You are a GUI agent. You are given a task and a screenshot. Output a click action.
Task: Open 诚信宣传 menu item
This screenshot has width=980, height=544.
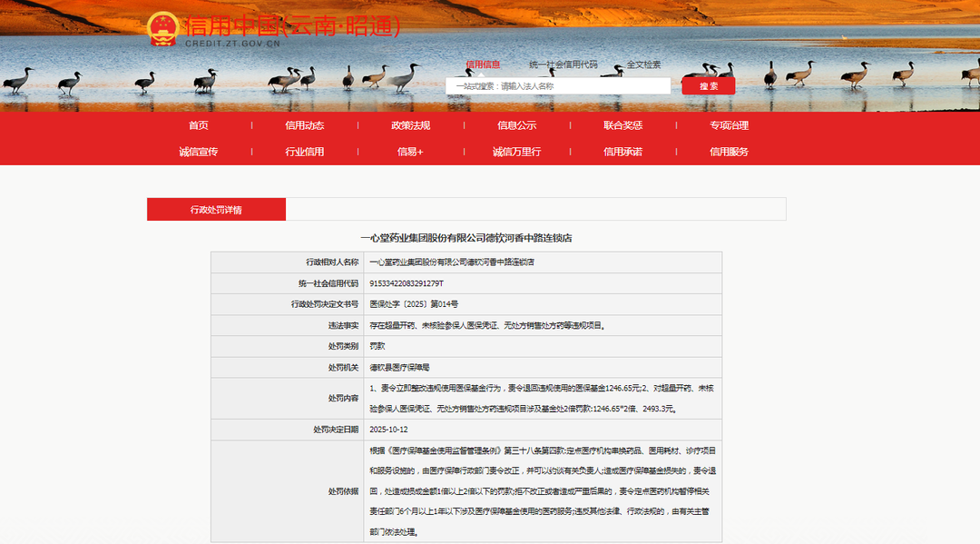199,152
